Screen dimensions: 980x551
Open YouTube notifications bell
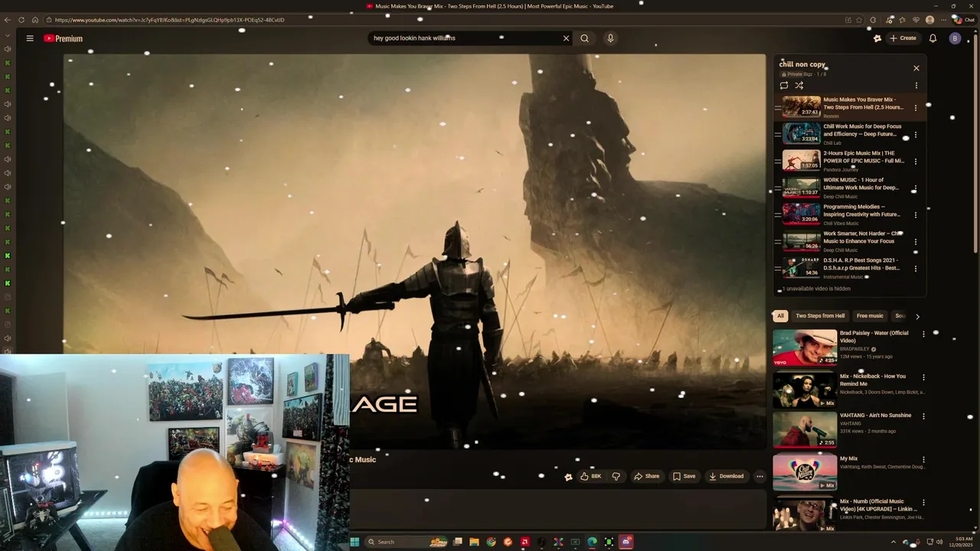coord(933,38)
